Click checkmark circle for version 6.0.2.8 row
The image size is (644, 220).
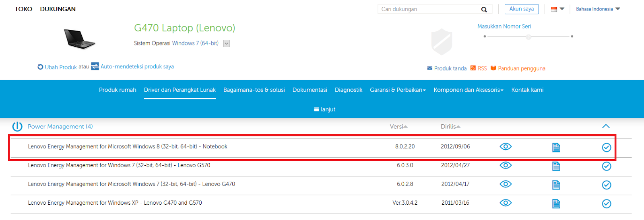coord(607,185)
